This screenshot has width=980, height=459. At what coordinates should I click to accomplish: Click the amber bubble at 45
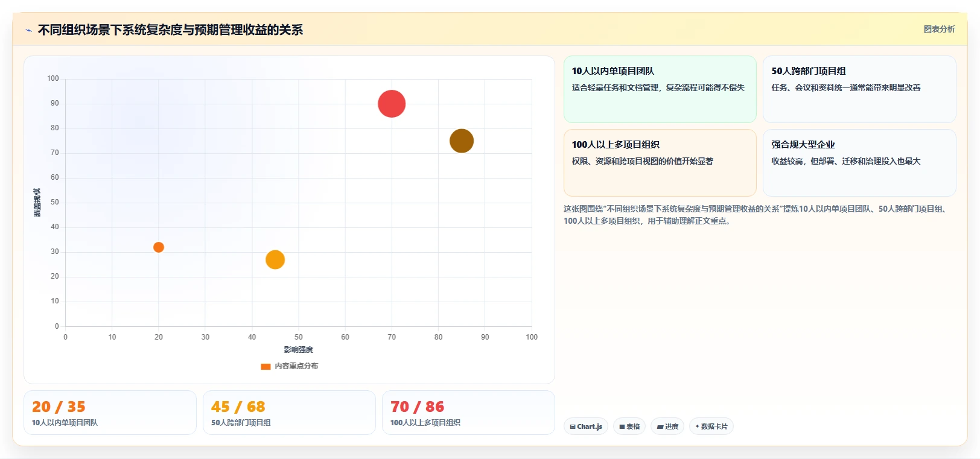(x=275, y=259)
